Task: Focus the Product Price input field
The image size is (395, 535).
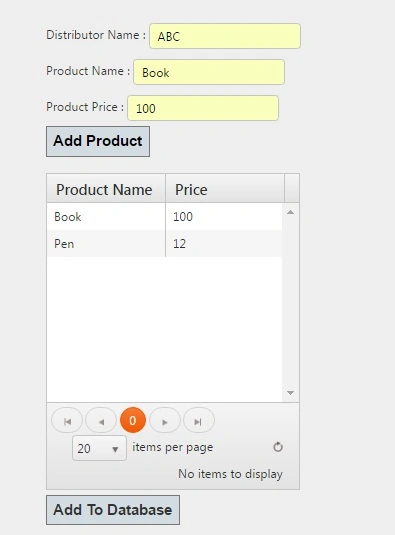Action: pyautogui.click(x=203, y=108)
